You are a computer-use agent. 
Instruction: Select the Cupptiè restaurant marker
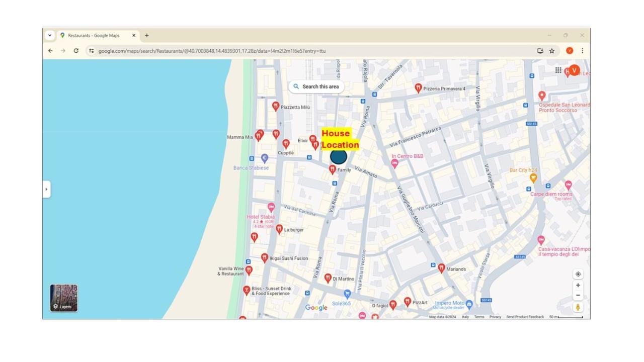(x=286, y=144)
